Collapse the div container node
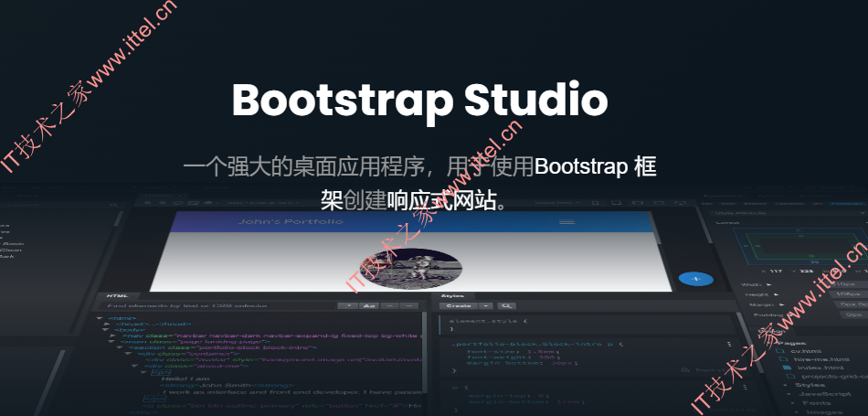 coord(127,354)
